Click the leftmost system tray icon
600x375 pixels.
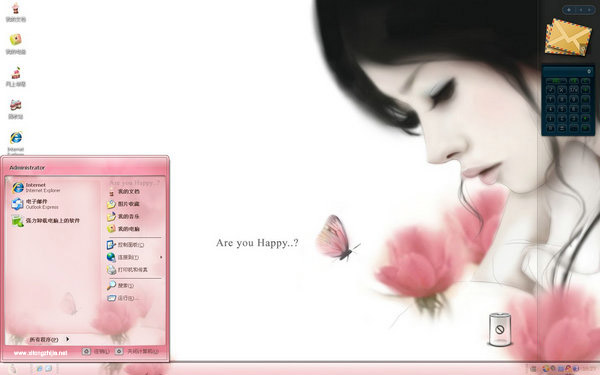pos(533,369)
